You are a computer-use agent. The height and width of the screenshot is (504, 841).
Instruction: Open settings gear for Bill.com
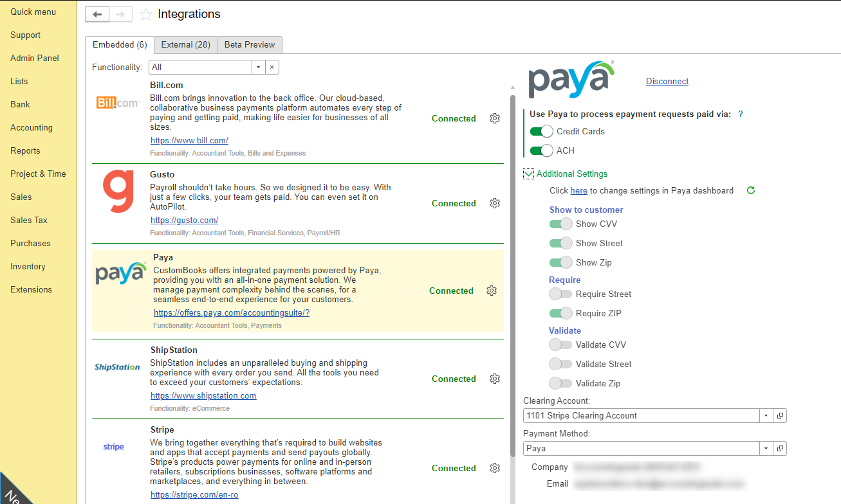[x=495, y=118]
